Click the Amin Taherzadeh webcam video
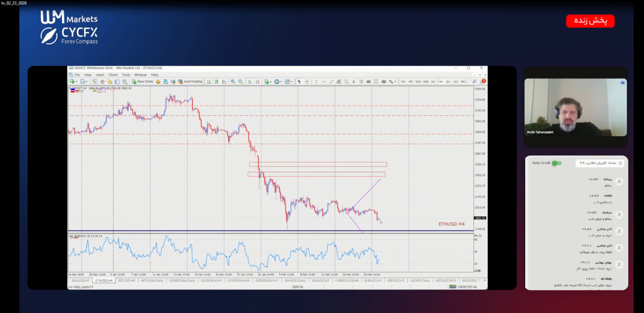This screenshot has height=313, width=644. [576, 107]
